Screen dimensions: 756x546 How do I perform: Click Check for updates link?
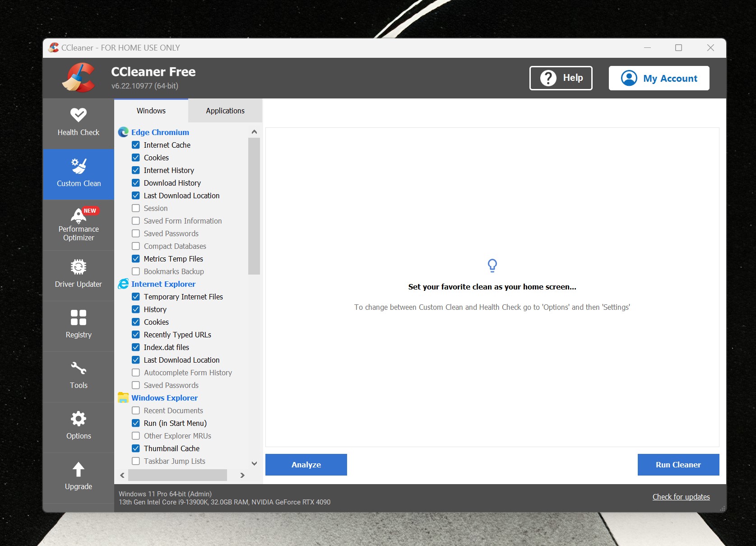click(x=681, y=497)
